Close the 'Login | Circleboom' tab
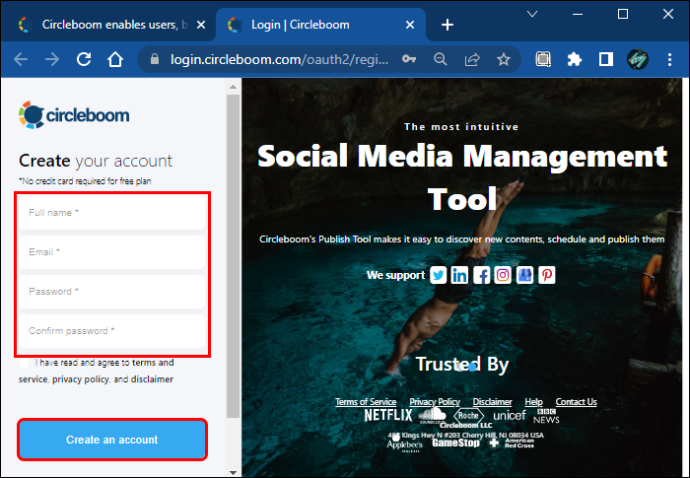The height and width of the screenshot is (478, 690). (410, 25)
